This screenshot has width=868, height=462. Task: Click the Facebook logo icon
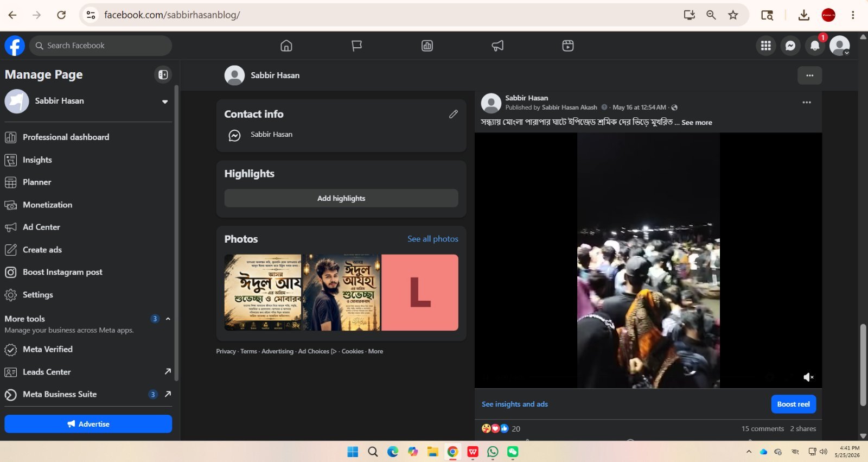(15, 46)
